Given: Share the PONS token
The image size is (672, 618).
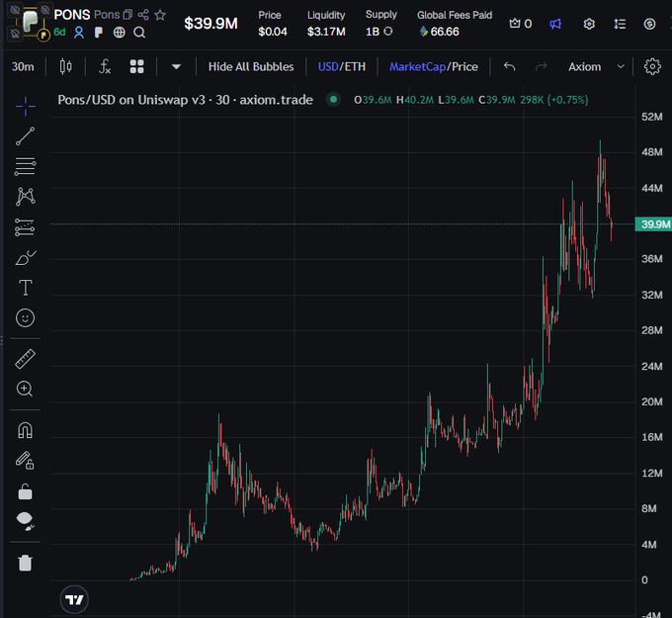Looking at the screenshot, I should coord(143,15).
